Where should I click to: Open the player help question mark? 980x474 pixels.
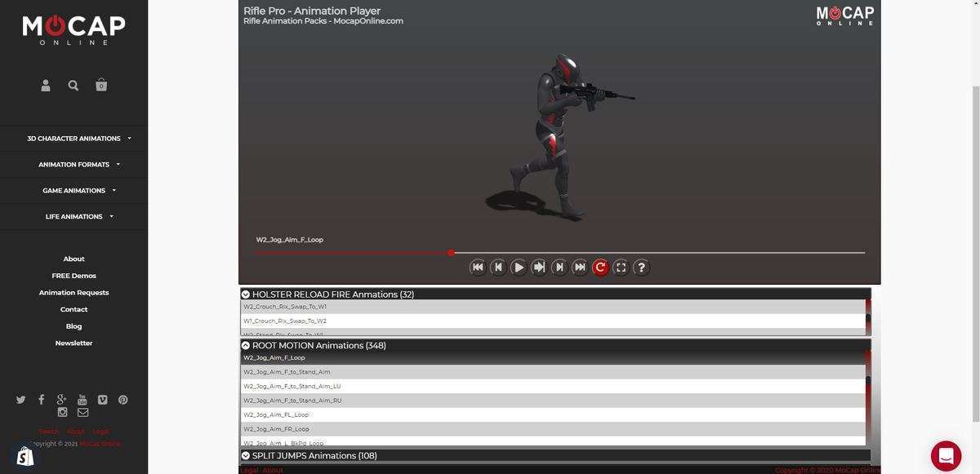tap(641, 267)
